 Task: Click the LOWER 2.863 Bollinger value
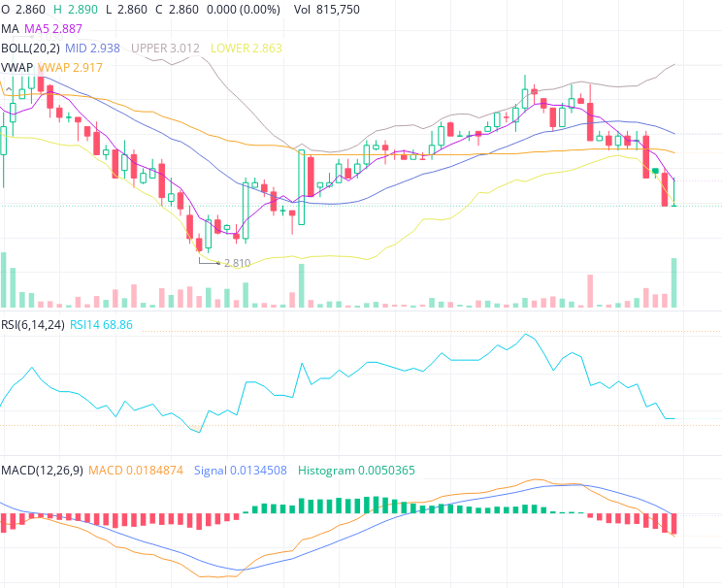pyautogui.click(x=246, y=49)
